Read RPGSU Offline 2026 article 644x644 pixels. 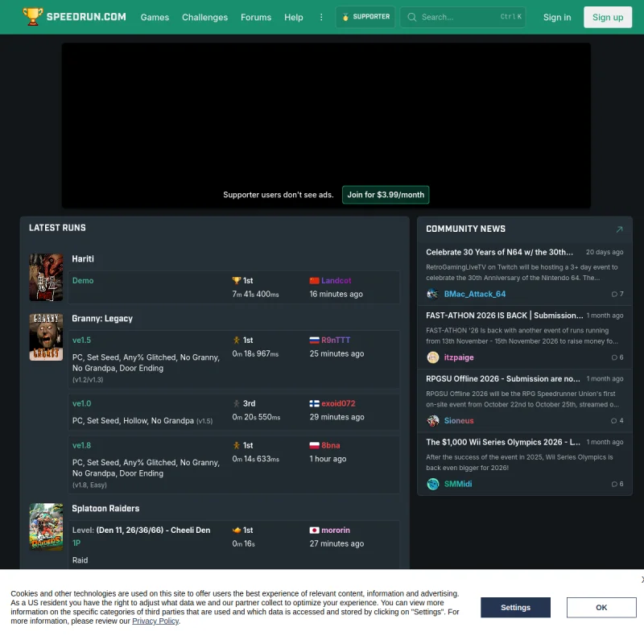[502, 378]
